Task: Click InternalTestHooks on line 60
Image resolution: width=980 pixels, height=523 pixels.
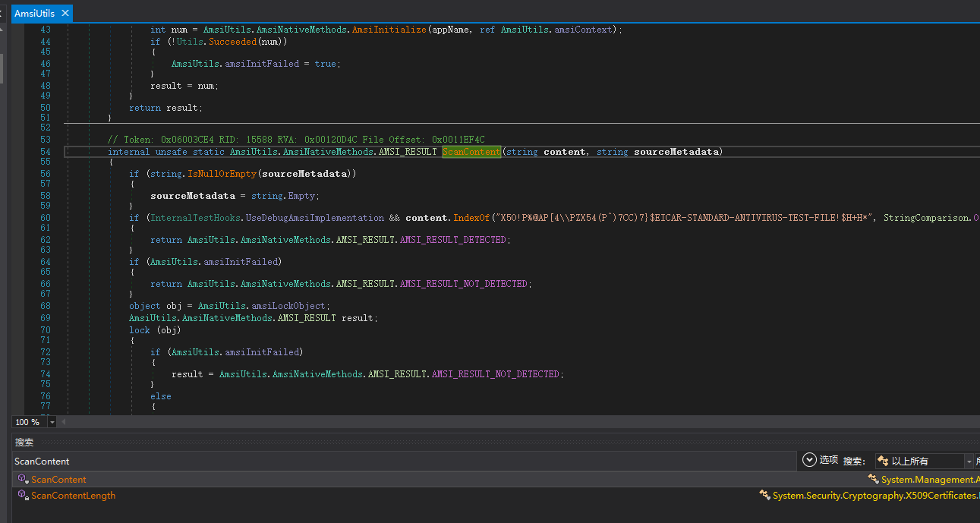Action: pos(195,218)
